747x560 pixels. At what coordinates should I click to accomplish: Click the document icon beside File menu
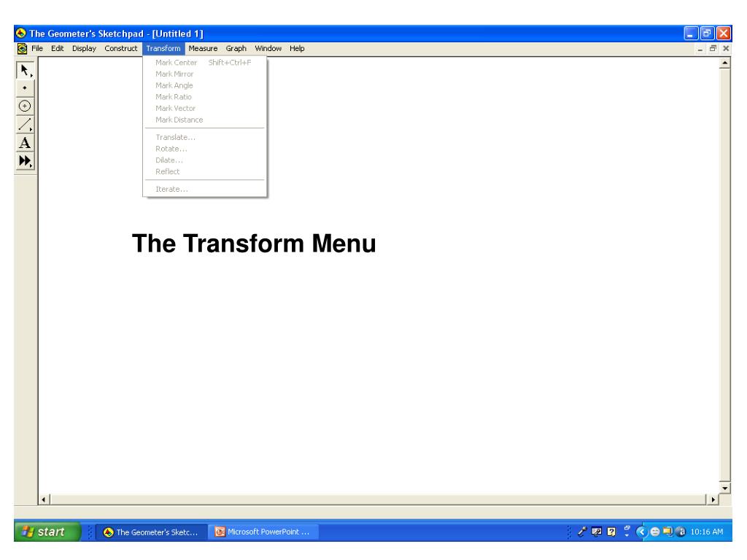tap(22, 49)
